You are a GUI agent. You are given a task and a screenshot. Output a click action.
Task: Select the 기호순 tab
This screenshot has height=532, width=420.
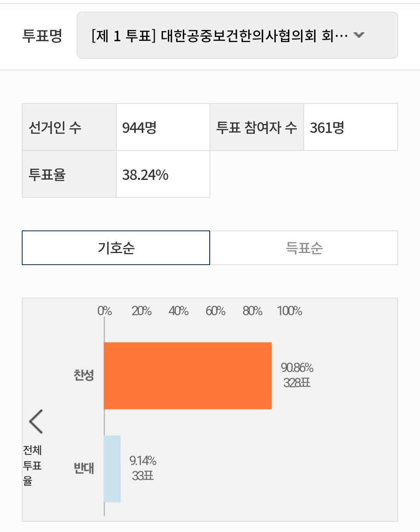pyautogui.click(x=116, y=248)
